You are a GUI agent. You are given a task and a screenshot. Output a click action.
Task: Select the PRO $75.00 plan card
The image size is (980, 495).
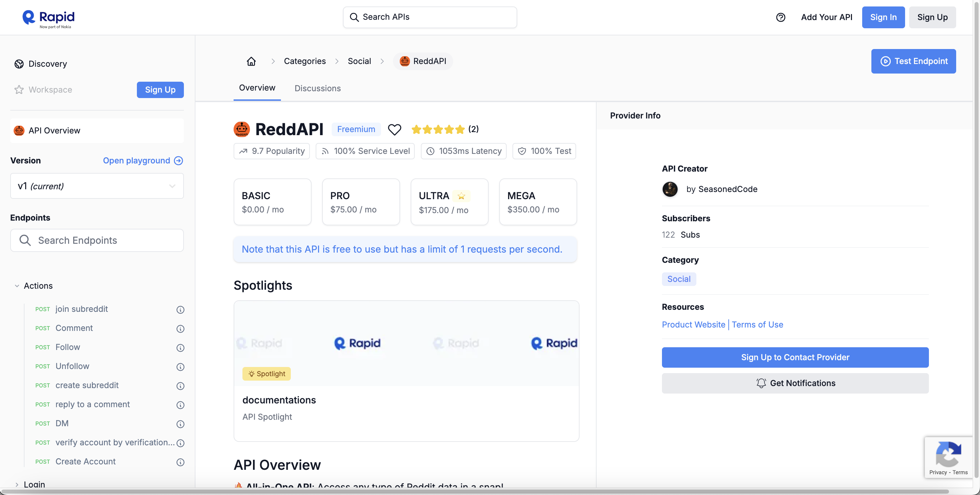[361, 202]
